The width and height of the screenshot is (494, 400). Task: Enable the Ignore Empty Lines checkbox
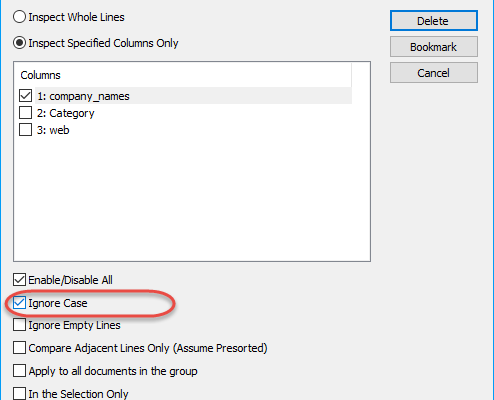pos(19,325)
